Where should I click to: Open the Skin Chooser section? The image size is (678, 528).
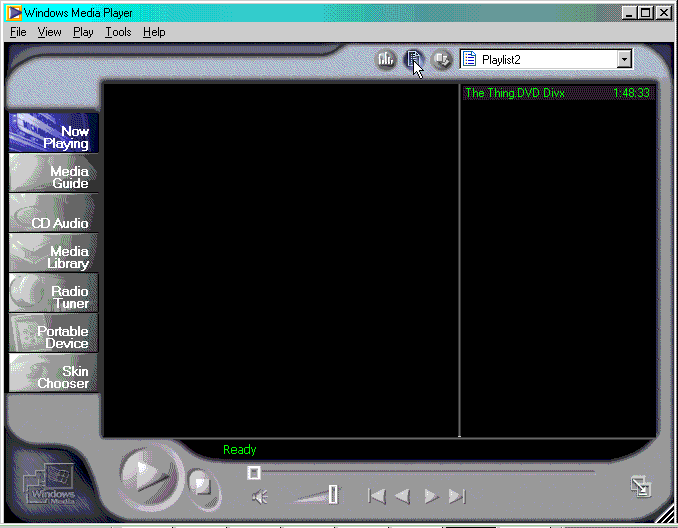click(x=54, y=373)
